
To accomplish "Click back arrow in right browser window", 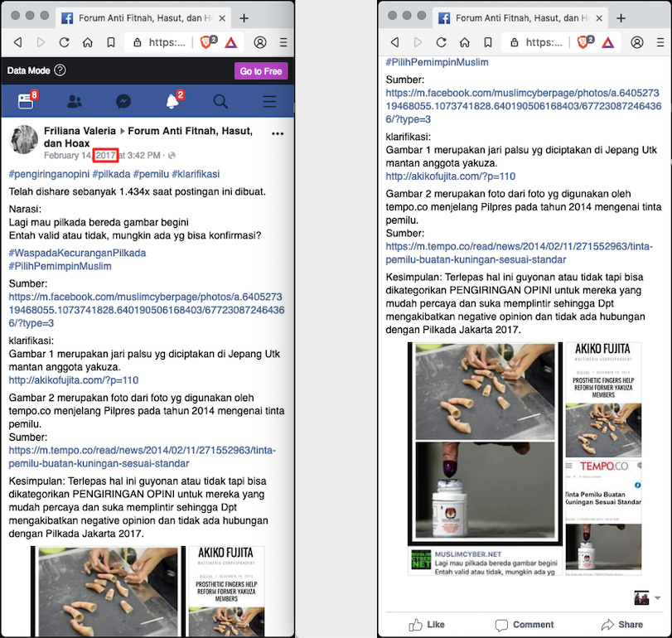I will (394, 42).
